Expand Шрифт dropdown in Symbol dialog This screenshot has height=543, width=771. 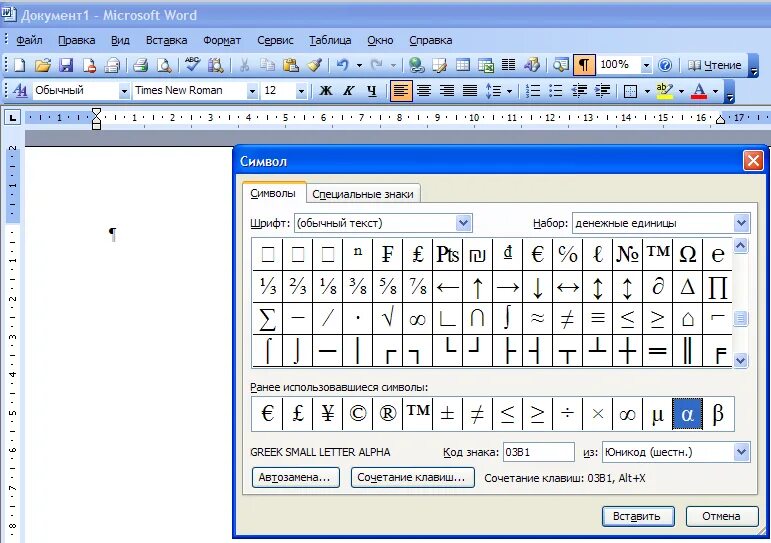463,223
